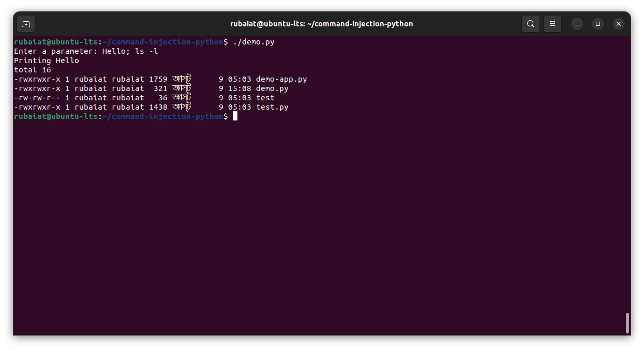
Task: Click the file size 1438
Action: pos(158,107)
